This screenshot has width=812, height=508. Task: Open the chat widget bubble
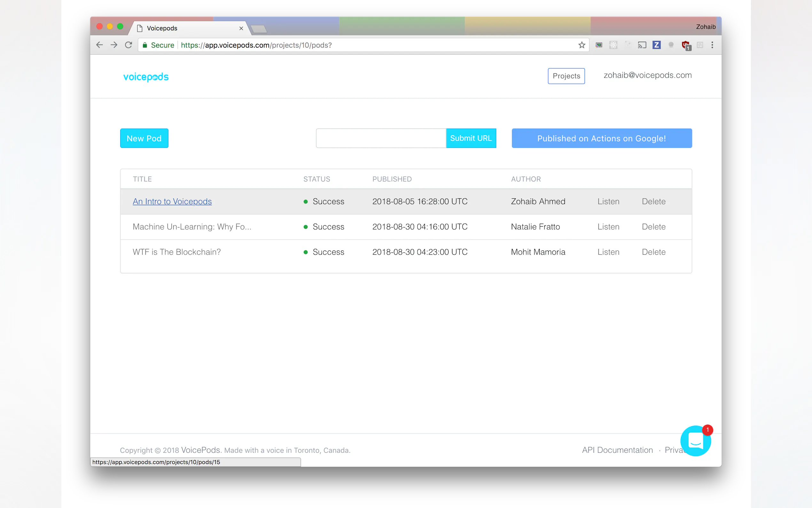(x=695, y=441)
